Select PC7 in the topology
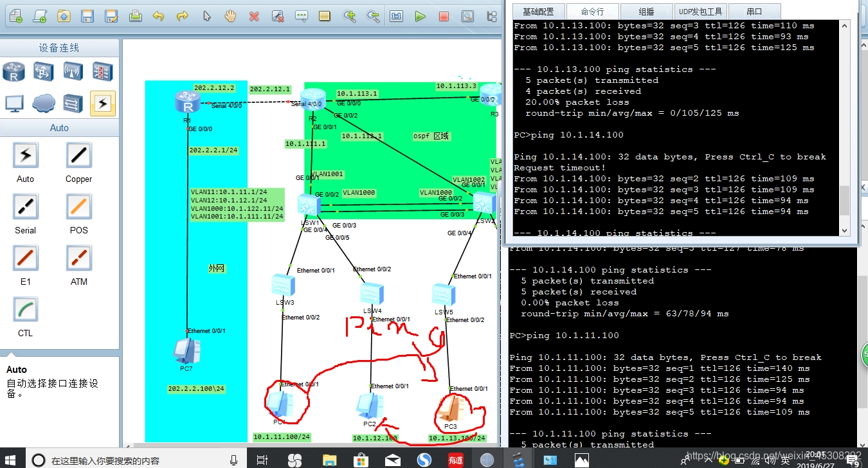 [x=186, y=351]
